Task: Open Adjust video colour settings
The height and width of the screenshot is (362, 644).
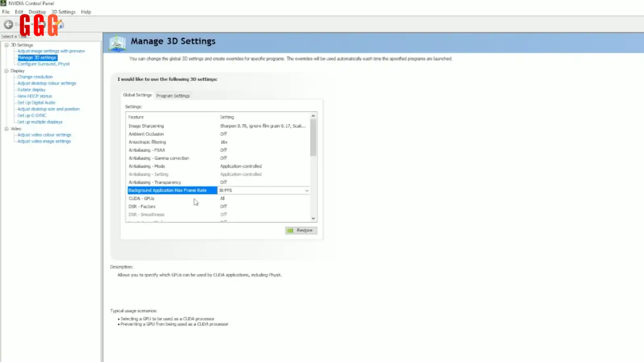Action: (x=44, y=135)
